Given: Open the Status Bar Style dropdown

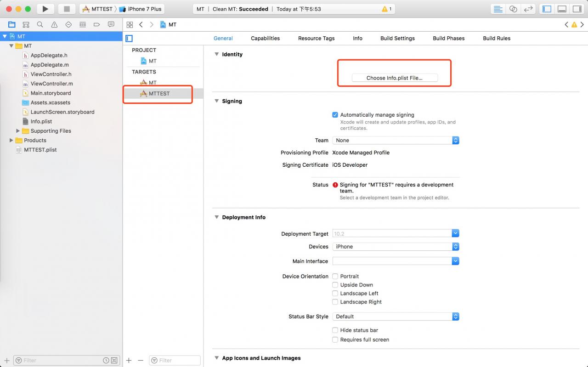Looking at the screenshot, I should click(396, 316).
